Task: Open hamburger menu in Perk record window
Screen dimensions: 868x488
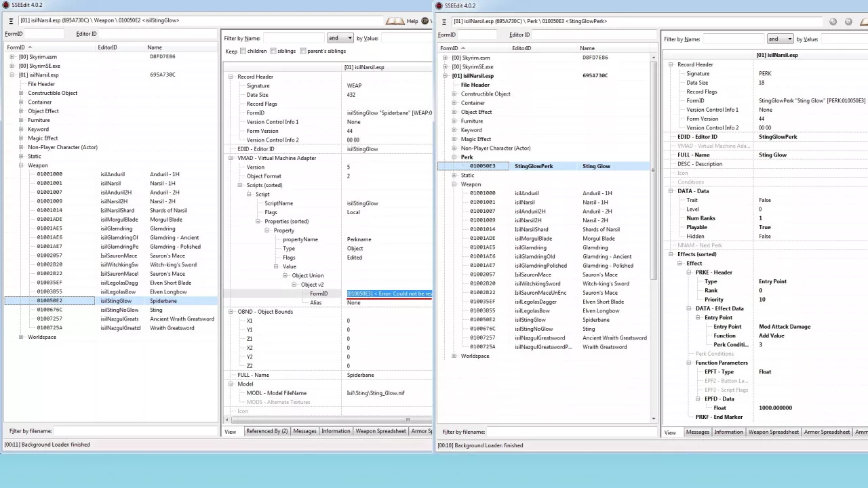Action: (444, 21)
